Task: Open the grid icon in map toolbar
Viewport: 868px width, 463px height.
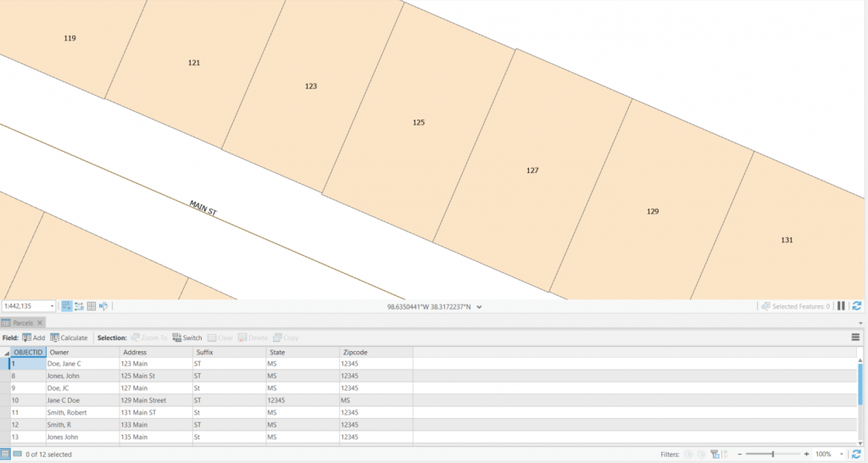Action: [91, 306]
